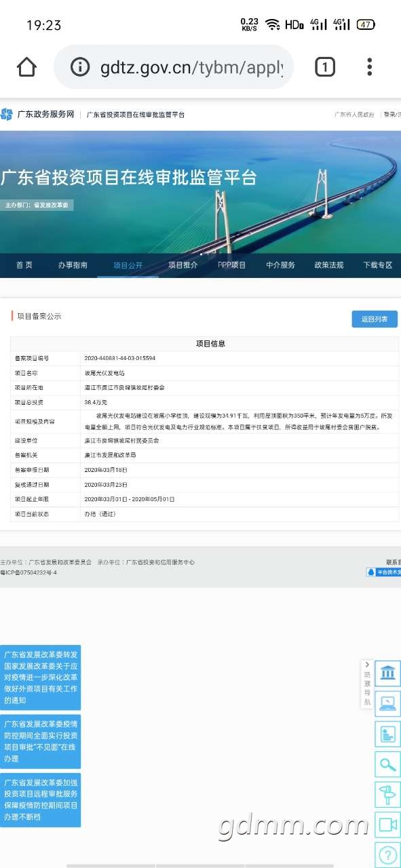Select total investment value 38.4万元
This screenshot has height=868, width=401.
[x=96, y=402]
